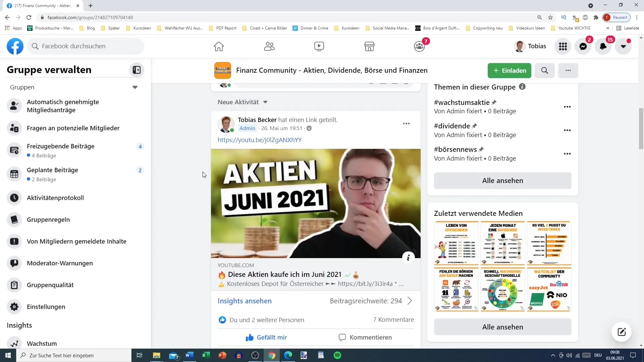Expand Insights ansehen chevron arrow

[410, 301]
